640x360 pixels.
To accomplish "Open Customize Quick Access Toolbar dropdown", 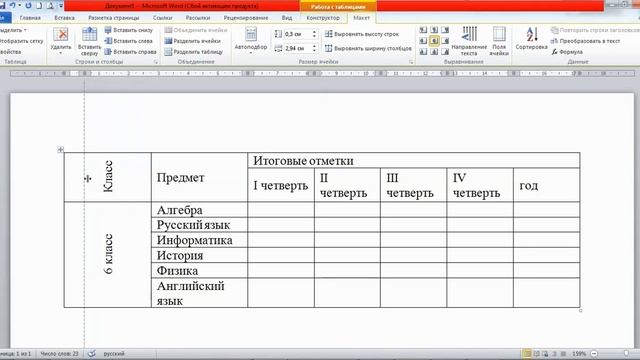I will pyautogui.click(x=60, y=6).
